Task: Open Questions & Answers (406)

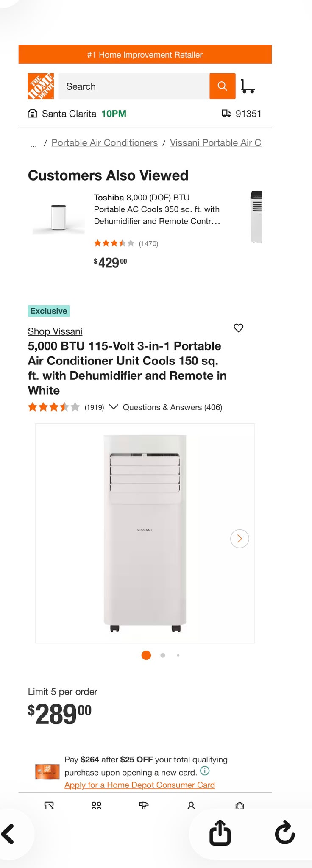Action: click(173, 407)
